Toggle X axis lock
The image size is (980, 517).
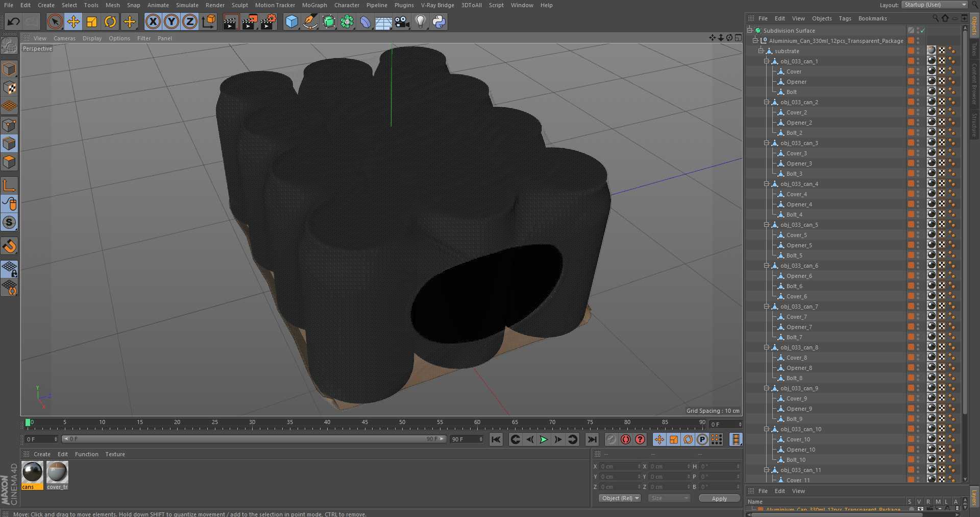pos(153,21)
